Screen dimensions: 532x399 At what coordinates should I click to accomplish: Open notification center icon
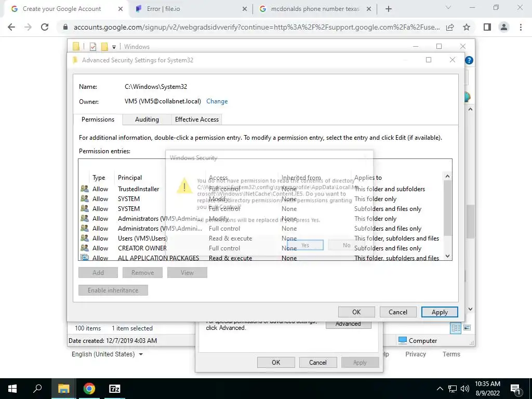point(515,389)
